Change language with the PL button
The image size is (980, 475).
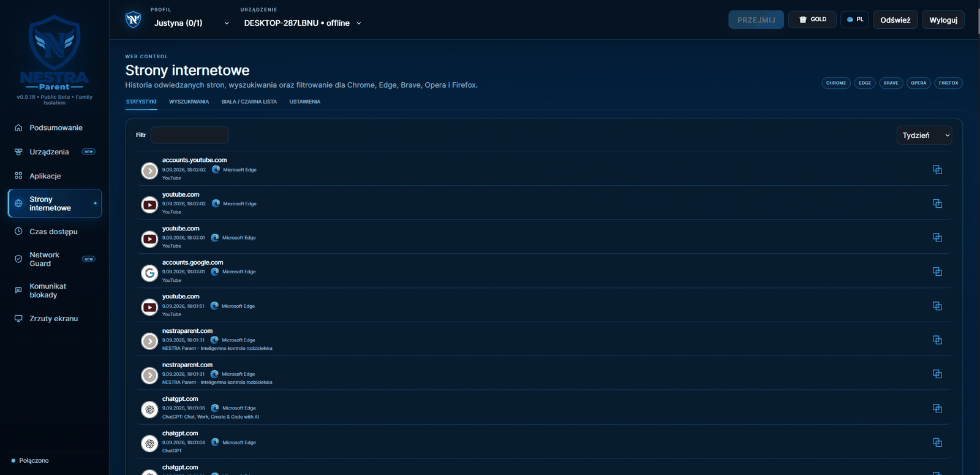click(x=855, y=20)
